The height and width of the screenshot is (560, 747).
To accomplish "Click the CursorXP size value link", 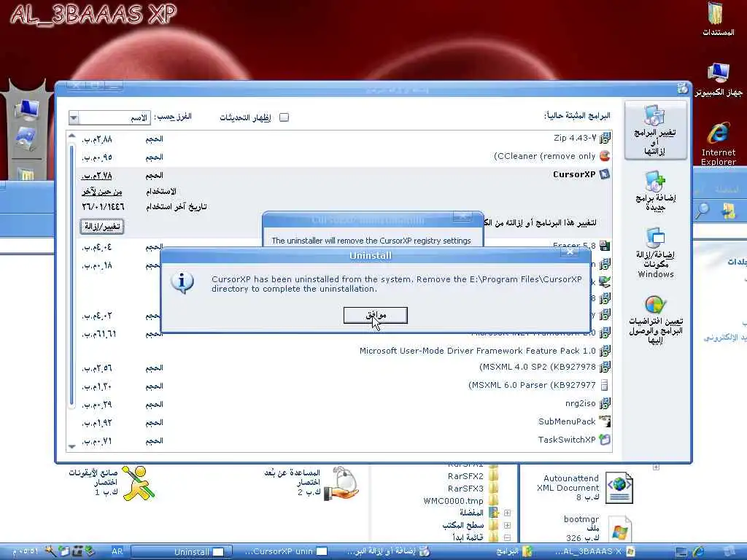I will (x=97, y=176).
